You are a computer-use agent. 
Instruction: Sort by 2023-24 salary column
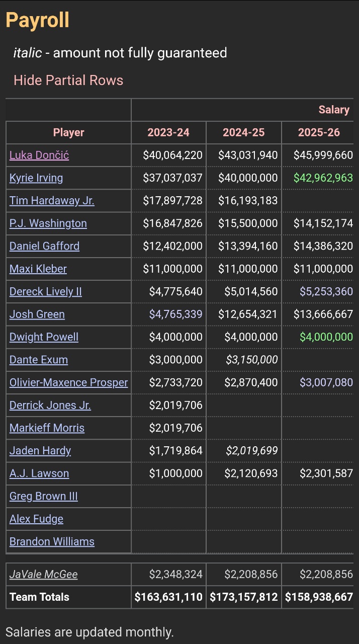(x=168, y=132)
